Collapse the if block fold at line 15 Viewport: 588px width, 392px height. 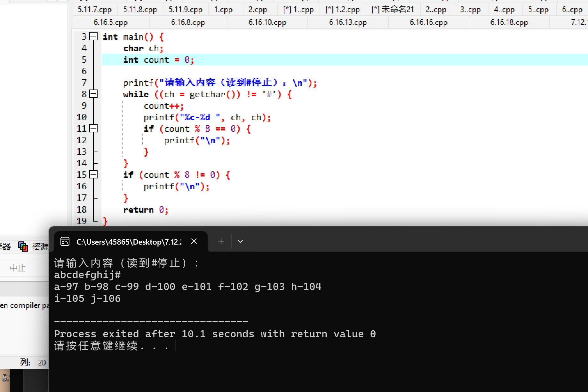(x=93, y=175)
